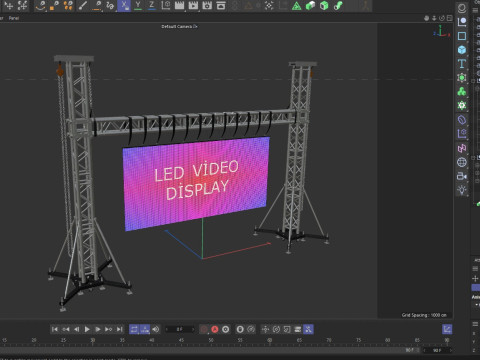Toggle loop playback mode
480x360 pixels.
(x=134, y=329)
